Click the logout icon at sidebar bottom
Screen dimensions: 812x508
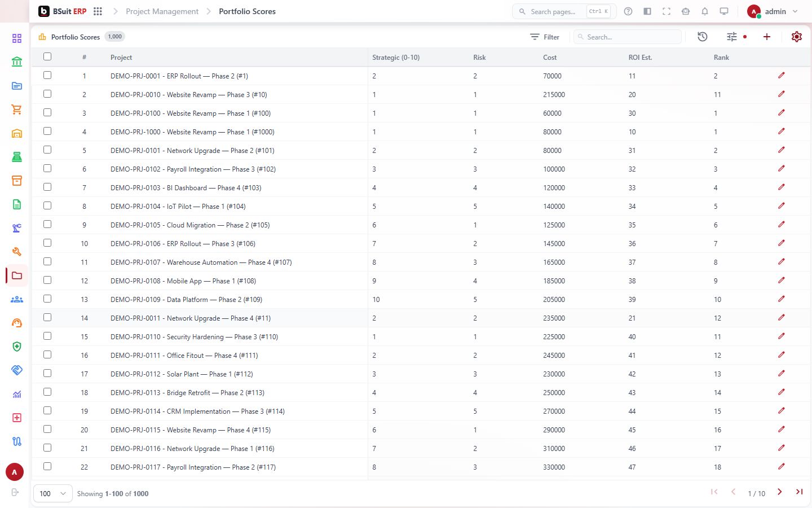pyautogui.click(x=15, y=492)
